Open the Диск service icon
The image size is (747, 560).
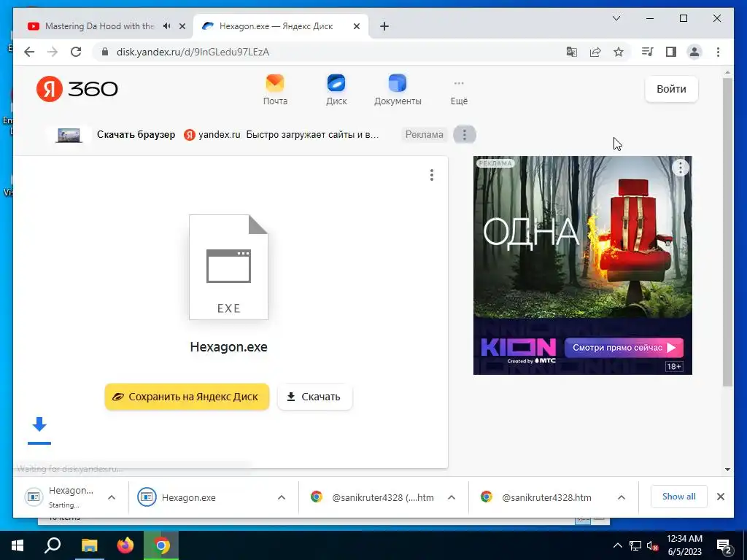pyautogui.click(x=336, y=90)
